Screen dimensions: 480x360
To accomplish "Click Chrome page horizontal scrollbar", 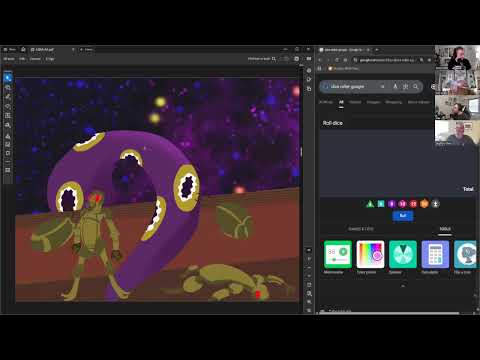I will (x=389, y=313).
